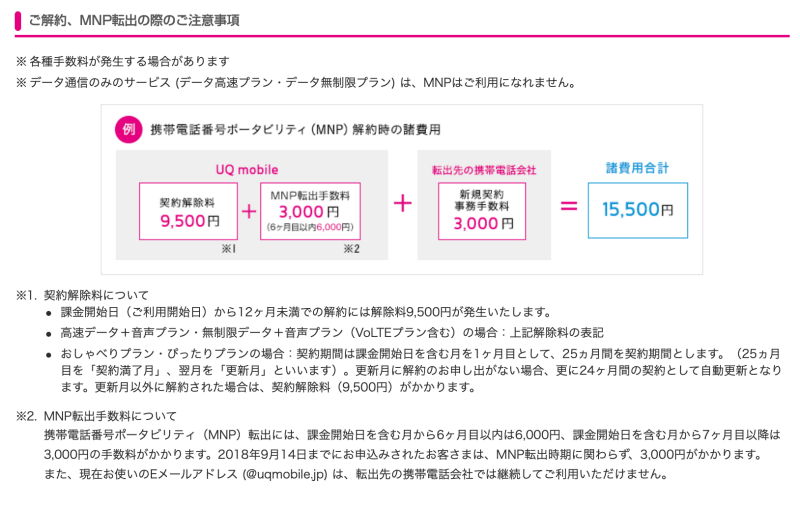This screenshot has height=506, width=800.
Task: Click the pink 例 circle badge
Action: click(x=129, y=130)
